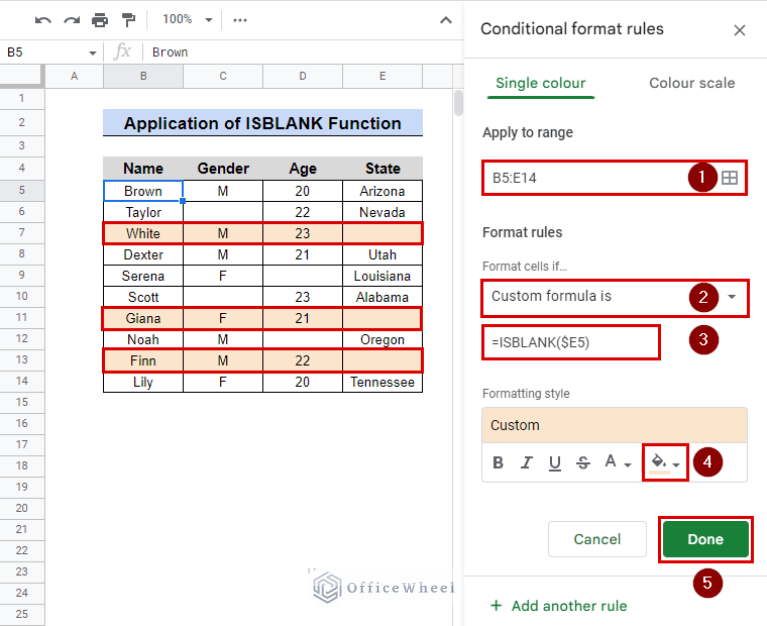
Task: Open the name box dropdown arrow
Action: pos(93,52)
